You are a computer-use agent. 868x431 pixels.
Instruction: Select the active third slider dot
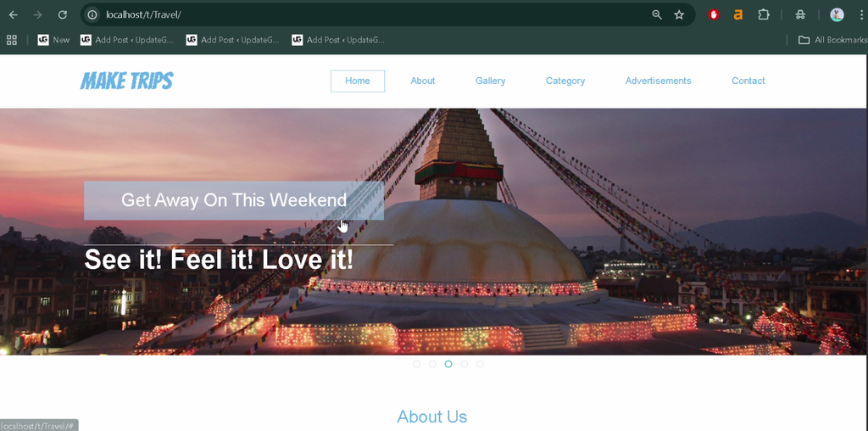tap(448, 364)
